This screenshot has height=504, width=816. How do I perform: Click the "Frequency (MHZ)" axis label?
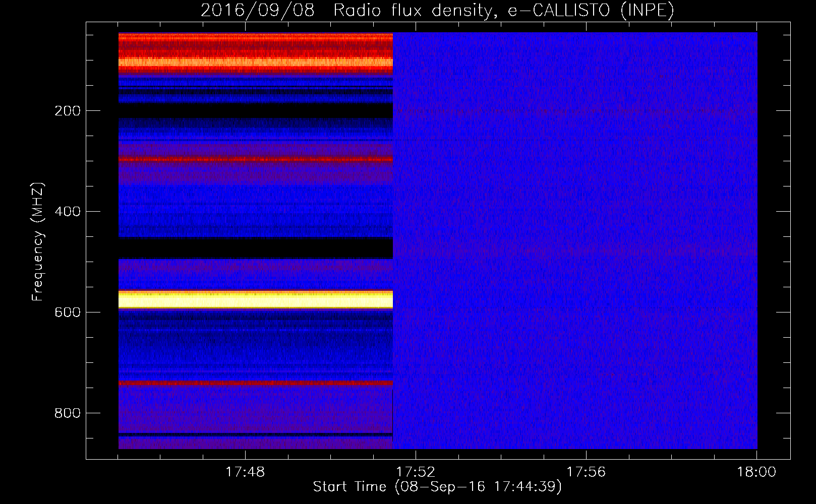tap(38, 242)
